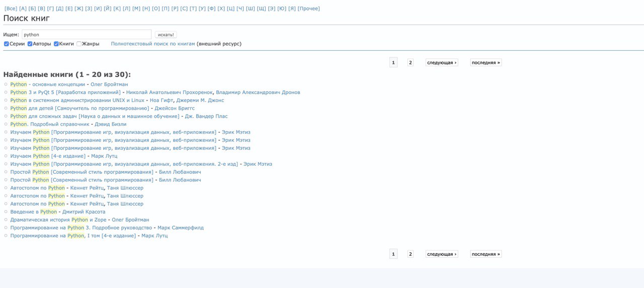Click the искать! button

(x=166, y=35)
